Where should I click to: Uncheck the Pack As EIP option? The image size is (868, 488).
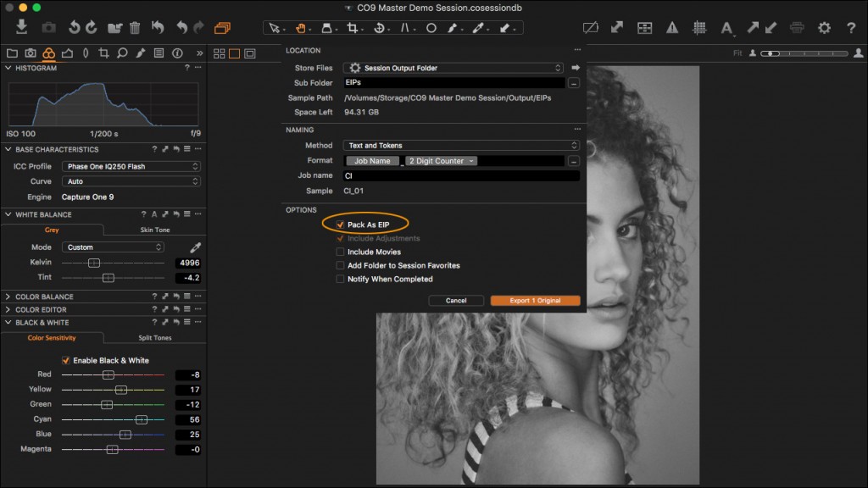[x=340, y=224]
